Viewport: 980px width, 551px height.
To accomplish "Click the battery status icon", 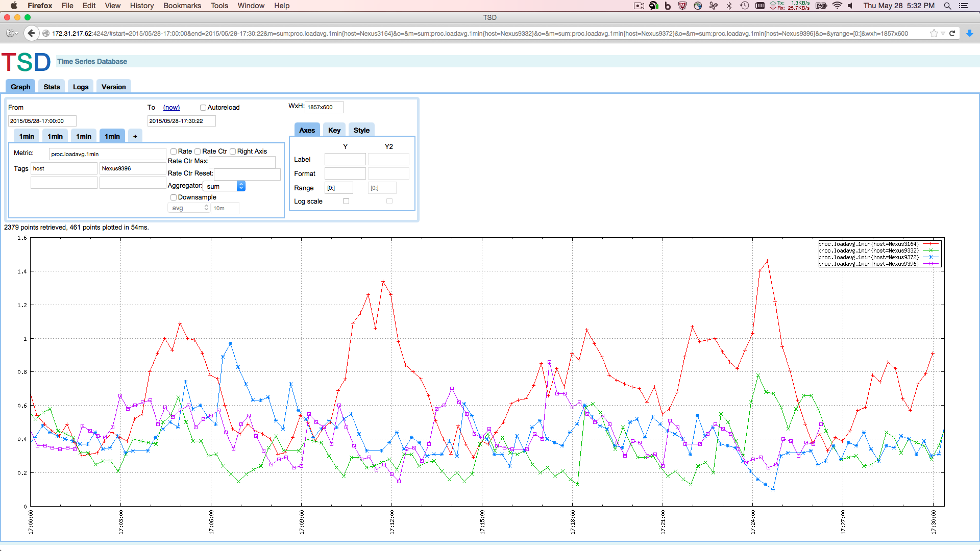I will tap(821, 6).
